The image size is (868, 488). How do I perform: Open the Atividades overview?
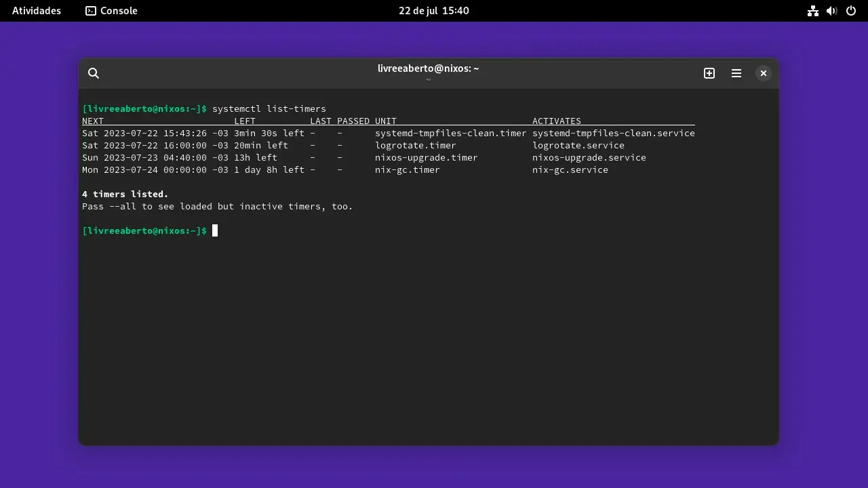[x=37, y=11]
